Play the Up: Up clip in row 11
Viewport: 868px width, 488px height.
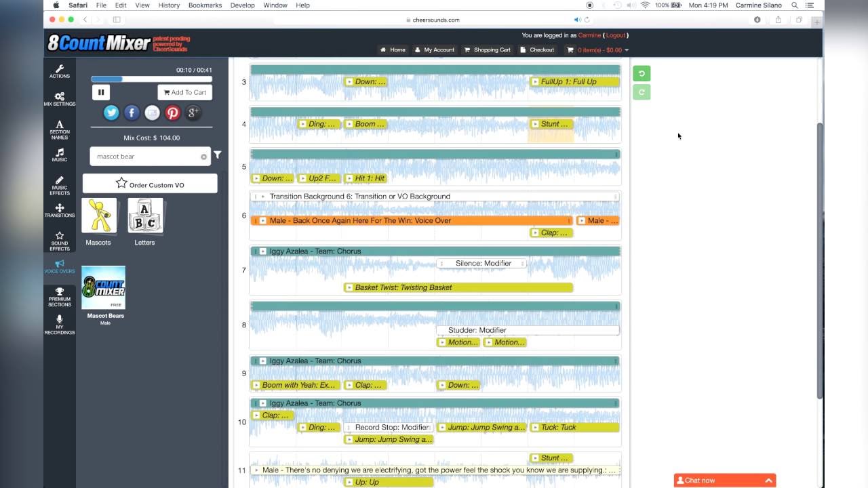pos(349,482)
